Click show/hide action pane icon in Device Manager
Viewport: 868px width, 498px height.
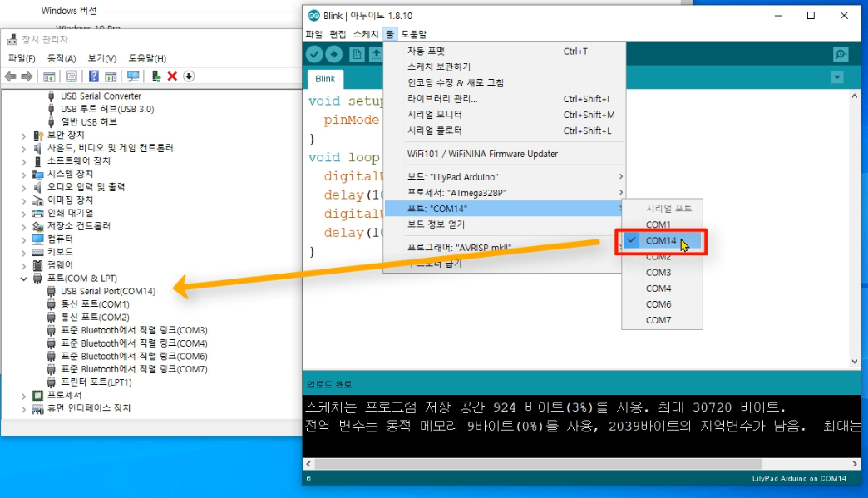[x=111, y=76]
